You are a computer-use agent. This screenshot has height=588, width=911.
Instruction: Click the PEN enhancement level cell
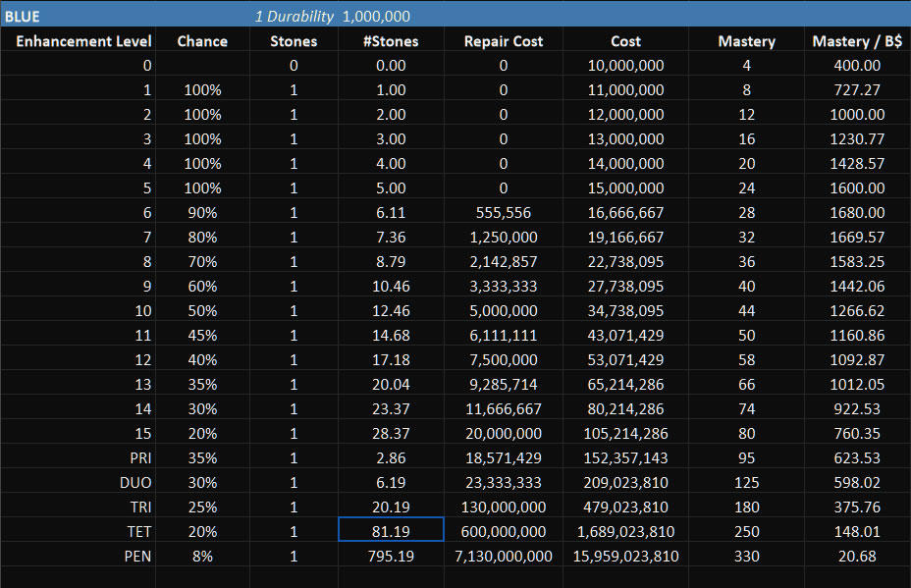point(139,556)
